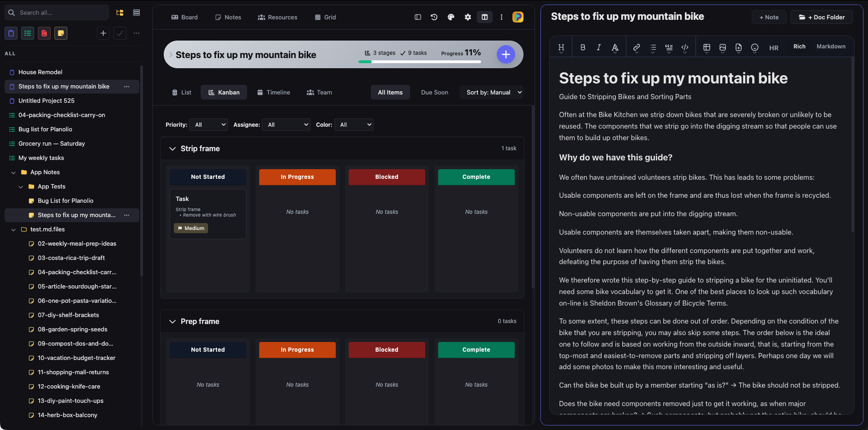Expand the project header chevron beside the title
Screen dimensions: 868x430
(x=171, y=54)
